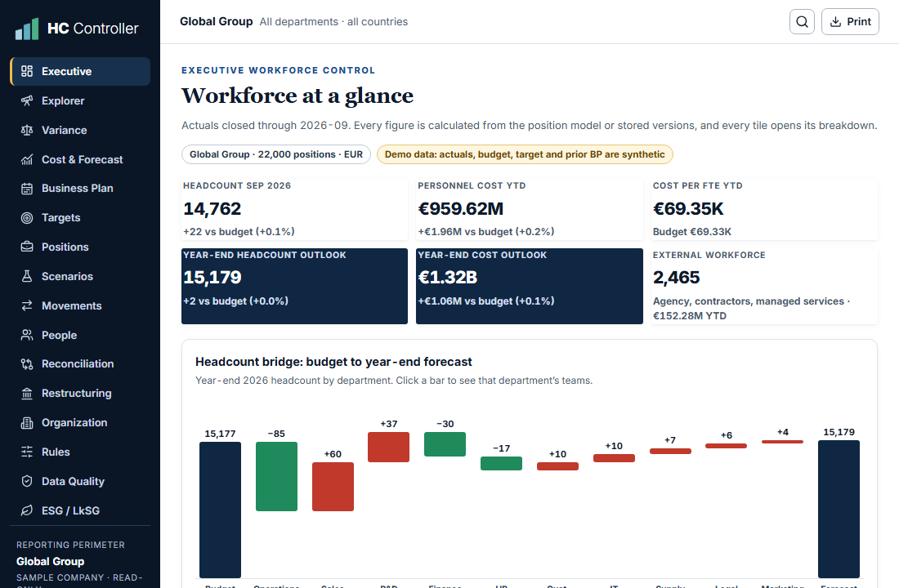Click the 'Headcount bridge' chart title
The image size is (899, 588).
[333, 363]
